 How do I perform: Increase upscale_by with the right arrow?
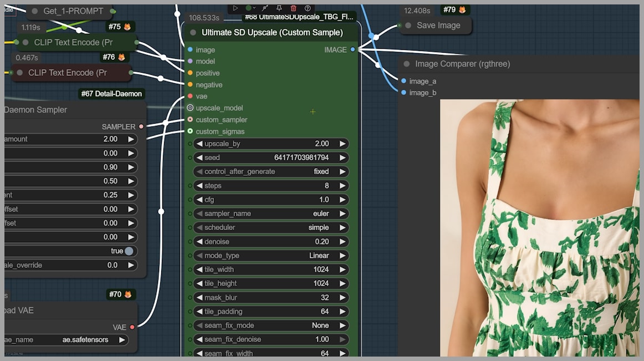343,144
